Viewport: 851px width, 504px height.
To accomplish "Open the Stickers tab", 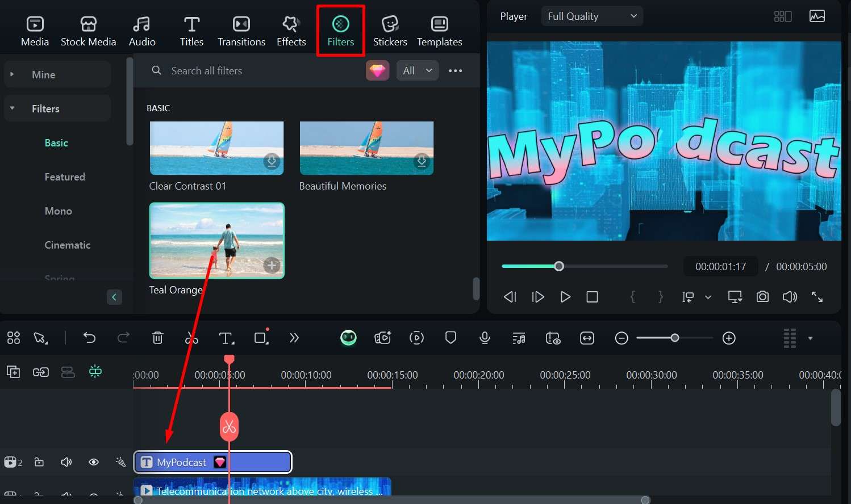I will coord(390,31).
